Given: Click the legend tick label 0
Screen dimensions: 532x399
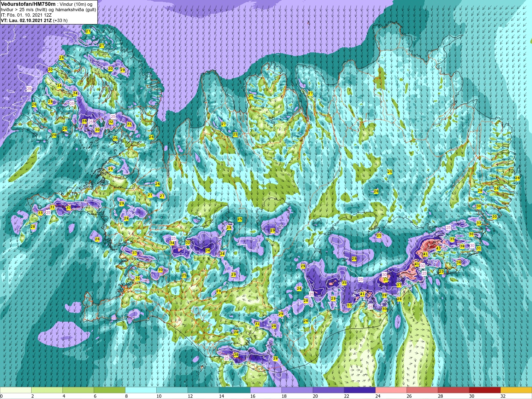Looking at the screenshot, I should [1, 396].
